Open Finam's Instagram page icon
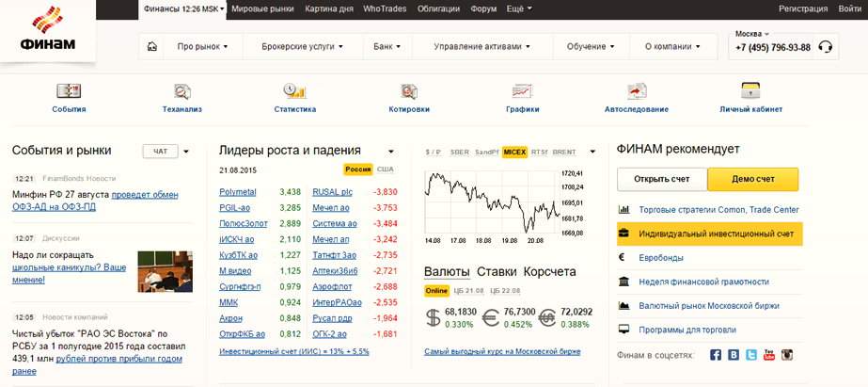 coord(788,355)
